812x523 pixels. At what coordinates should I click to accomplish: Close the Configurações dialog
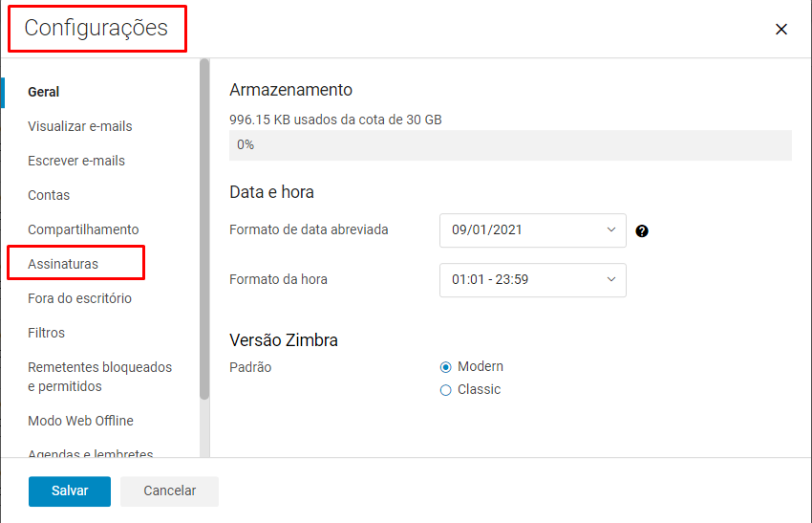point(781,29)
